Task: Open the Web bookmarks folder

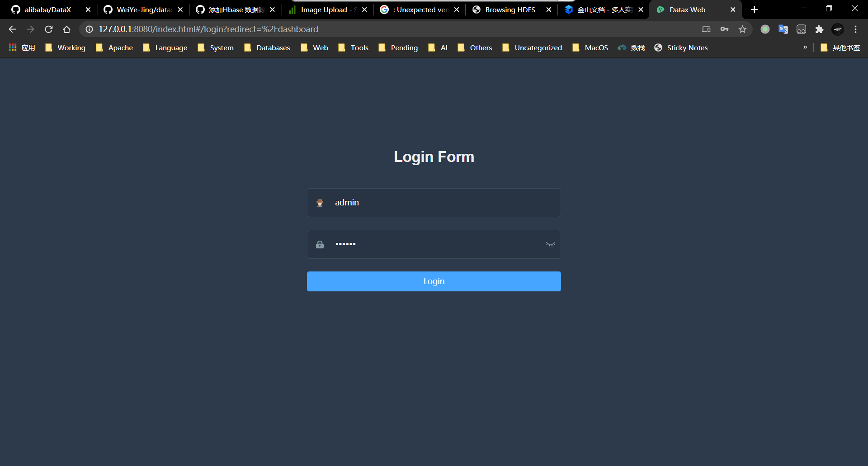Action: (x=315, y=48)
